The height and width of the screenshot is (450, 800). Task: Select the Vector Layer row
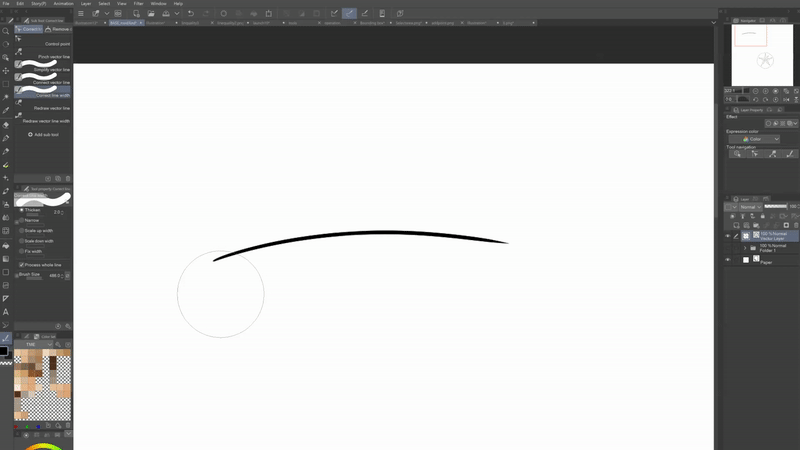tap(769, 236)
